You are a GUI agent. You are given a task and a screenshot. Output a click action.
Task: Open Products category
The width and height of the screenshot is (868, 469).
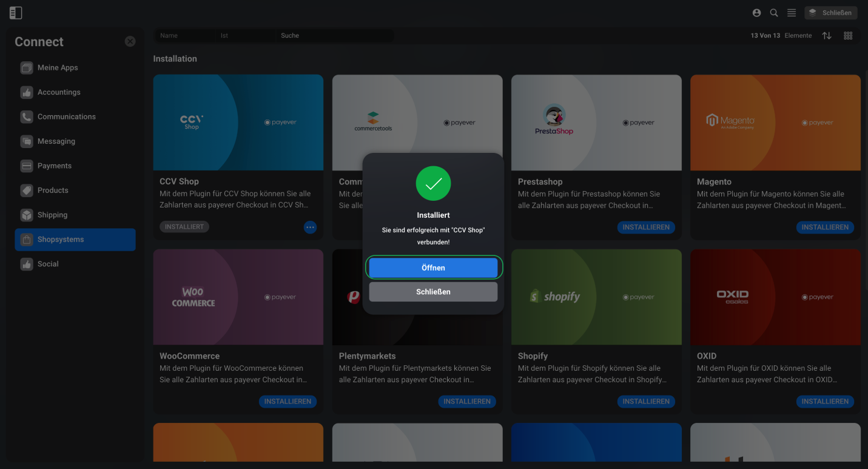click(x=75, y=191)
